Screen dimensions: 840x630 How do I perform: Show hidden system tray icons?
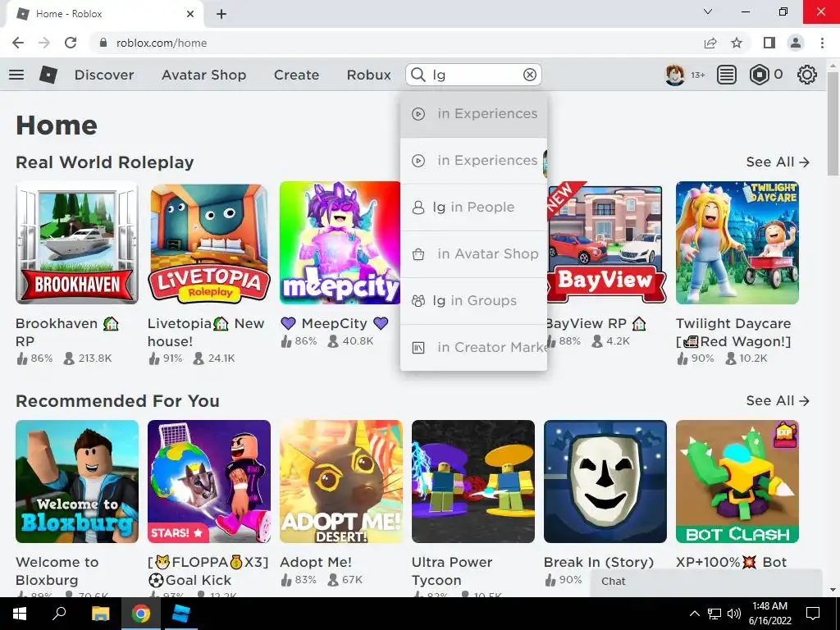tap(694, 614)
